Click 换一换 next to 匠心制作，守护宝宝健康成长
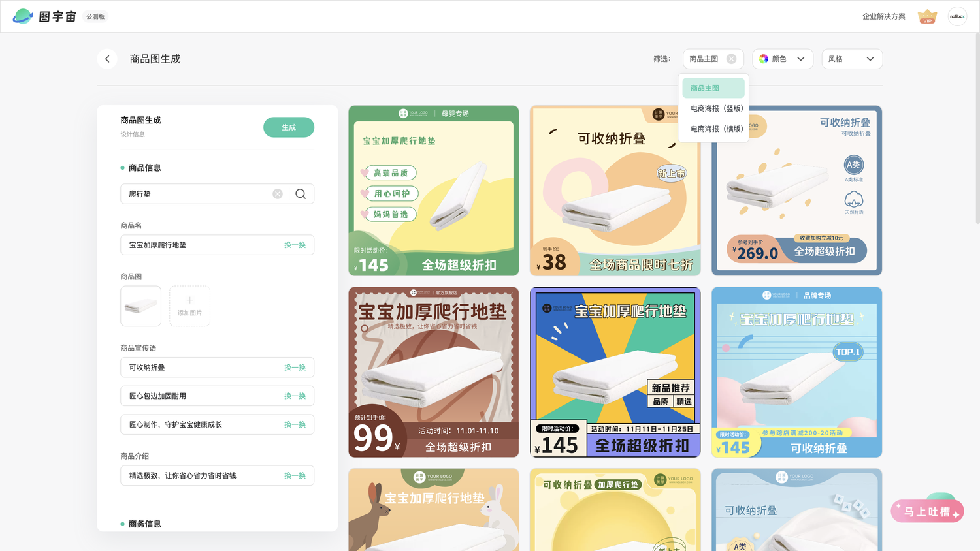This screenshot has width=980, height=551. [x=295, y=424]
